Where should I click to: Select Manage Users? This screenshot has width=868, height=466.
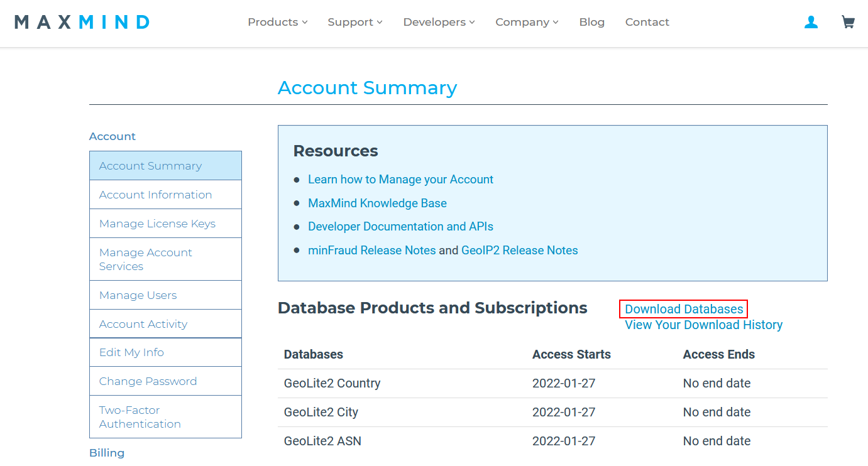(138, 295)
